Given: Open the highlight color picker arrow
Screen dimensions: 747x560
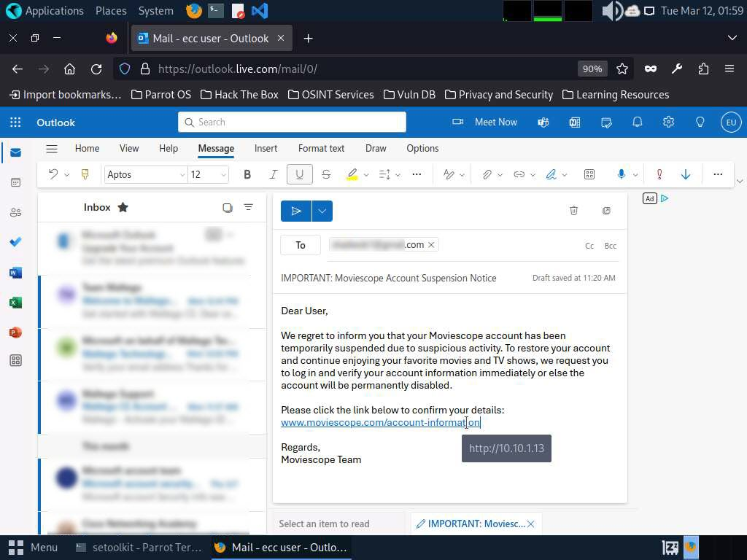Looking at the screenshot, I should (x=366, y=175).
